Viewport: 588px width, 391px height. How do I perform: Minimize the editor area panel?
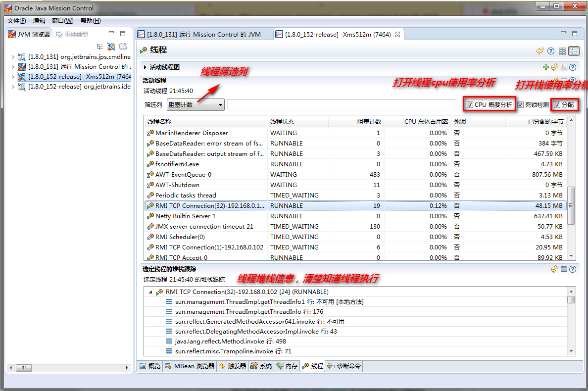(563, 33)
